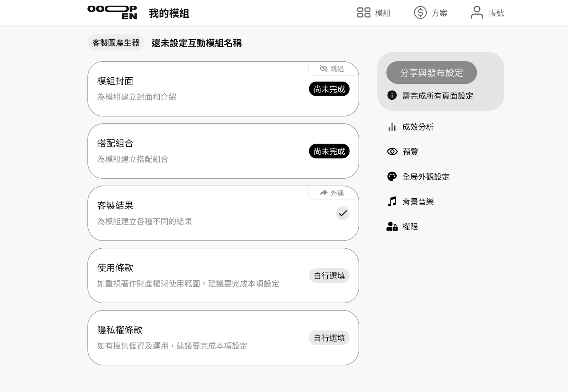Open the 使用條款 card
568x392 pixels.
[223, 276]
